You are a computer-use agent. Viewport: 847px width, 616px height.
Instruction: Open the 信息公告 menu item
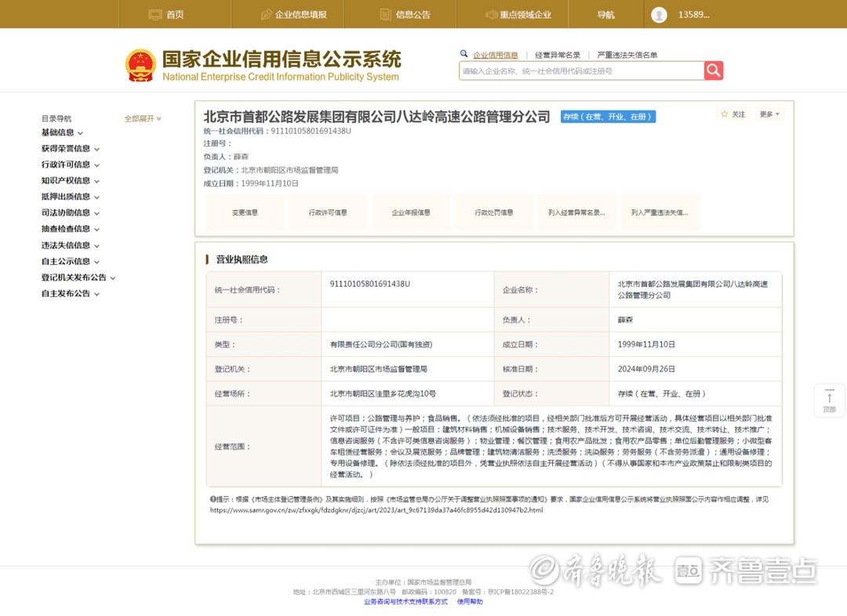click(413, 15)
